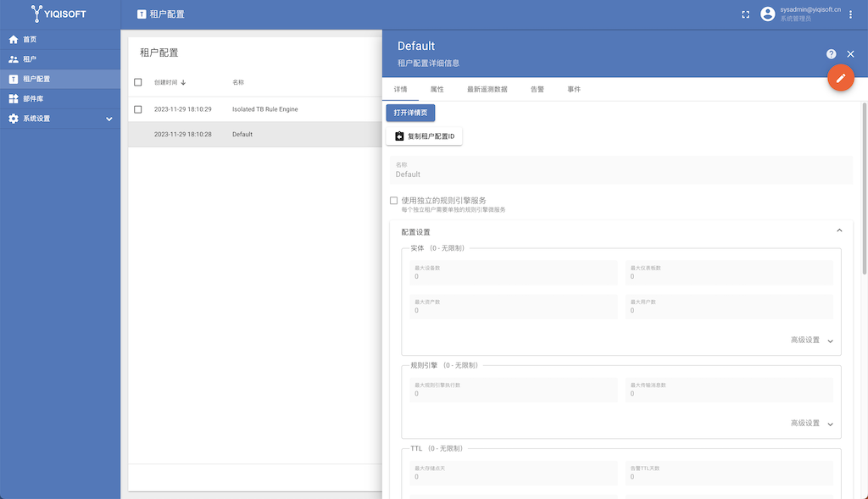This screenshot has width=868, height=499.
Task: Go to 租户 tenants in sidebar
Action: (60, 59)
